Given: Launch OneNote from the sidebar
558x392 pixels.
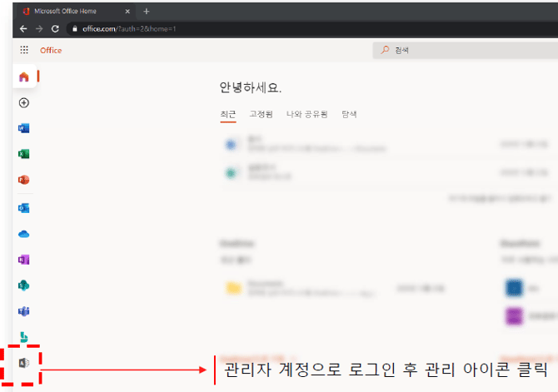Looking at the screenshot, I should 24,260.
